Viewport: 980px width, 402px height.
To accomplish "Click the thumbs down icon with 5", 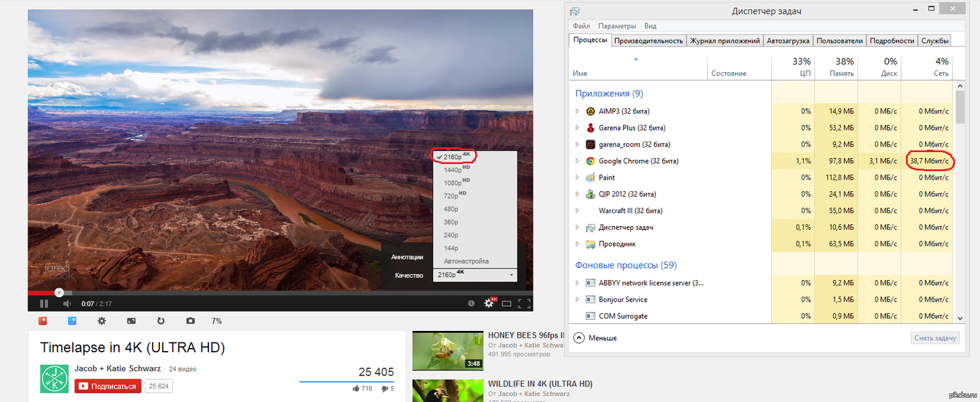I will click(385, 389).
